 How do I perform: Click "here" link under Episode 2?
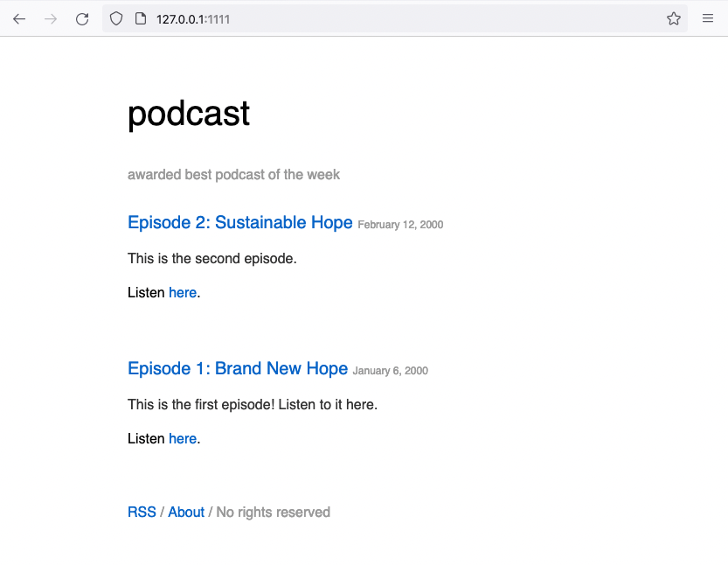183,292
